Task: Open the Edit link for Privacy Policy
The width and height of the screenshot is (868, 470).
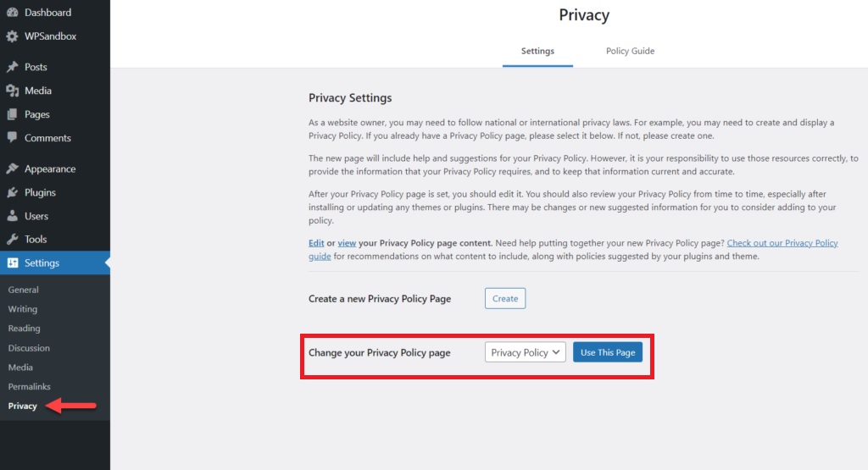Action: pyautogui.click(x=316, y=243)
